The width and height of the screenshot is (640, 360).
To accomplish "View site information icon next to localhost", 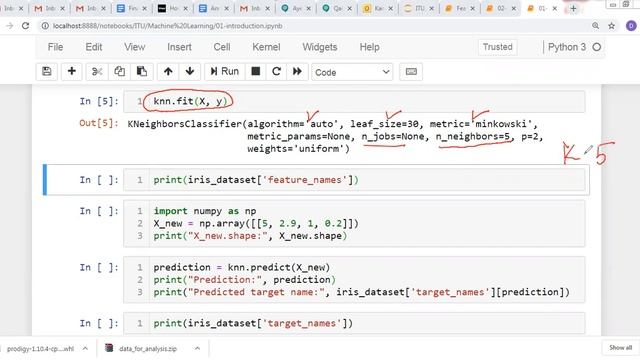I will coord(45,26).
